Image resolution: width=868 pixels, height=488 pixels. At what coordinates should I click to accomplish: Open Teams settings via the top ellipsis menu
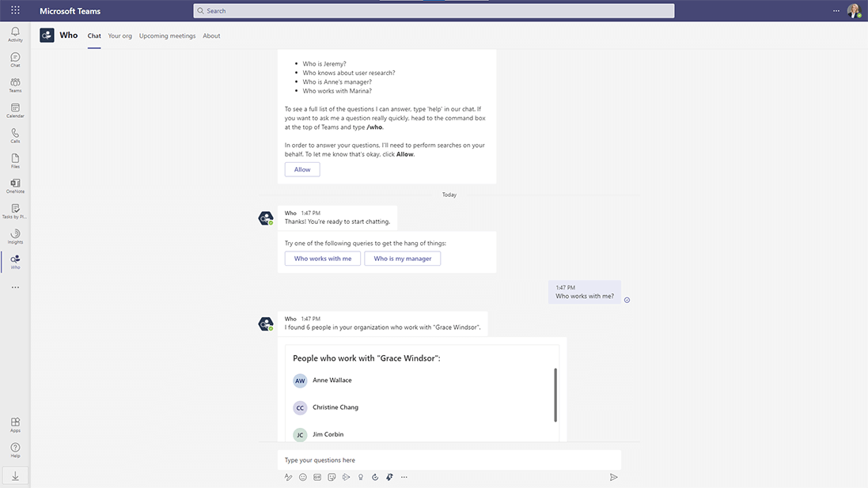[x=836, y=10]
